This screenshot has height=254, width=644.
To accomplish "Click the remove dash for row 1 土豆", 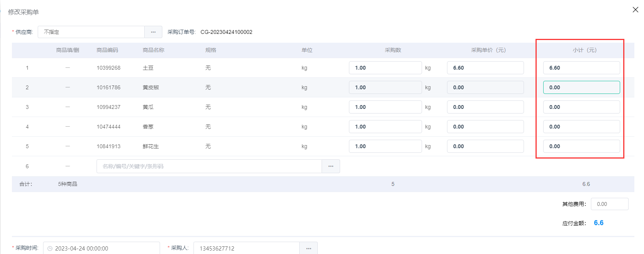I will point(68,68).
